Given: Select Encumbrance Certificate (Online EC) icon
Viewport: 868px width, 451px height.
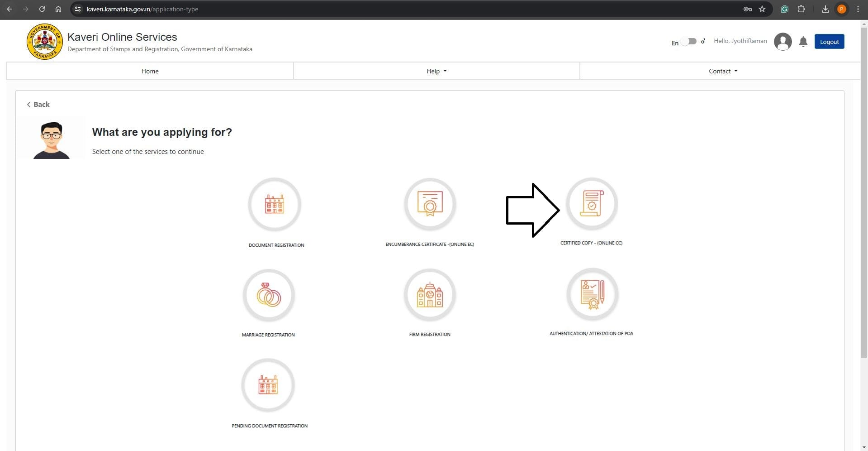Looking at the screenshot, I should (430, 204).
